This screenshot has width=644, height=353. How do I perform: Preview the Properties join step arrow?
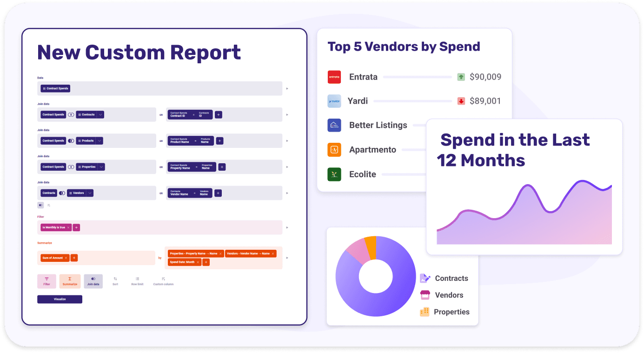pyautogui.click(x=287, y=167)
